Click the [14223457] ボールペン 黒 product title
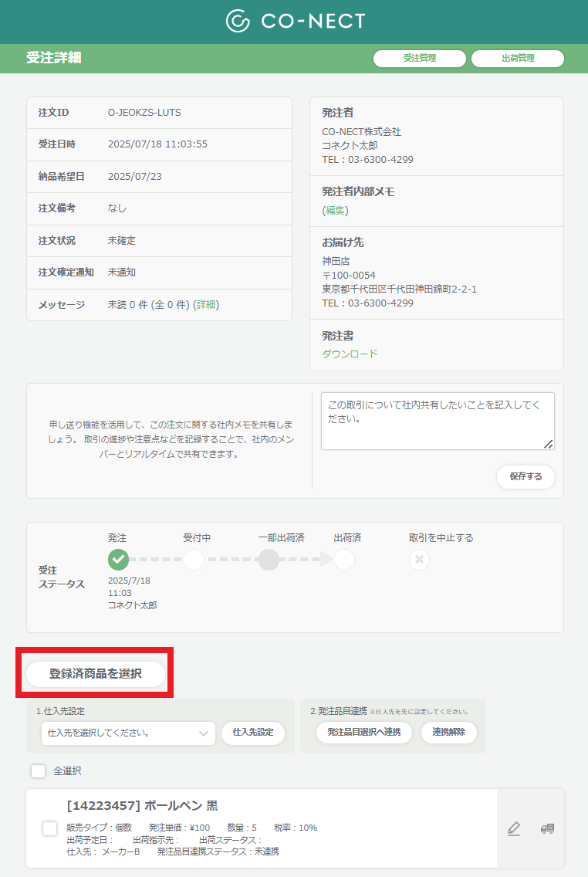 tap(142, 805)
